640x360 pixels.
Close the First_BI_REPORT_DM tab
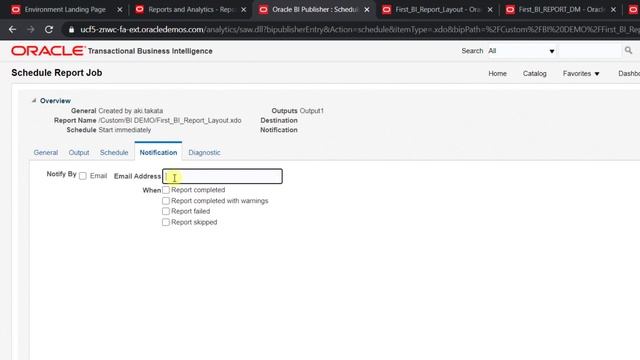point(613,9)
